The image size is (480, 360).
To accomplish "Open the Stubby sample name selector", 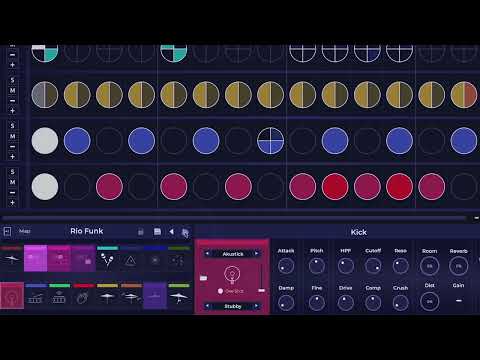I will tap(233, 306).
